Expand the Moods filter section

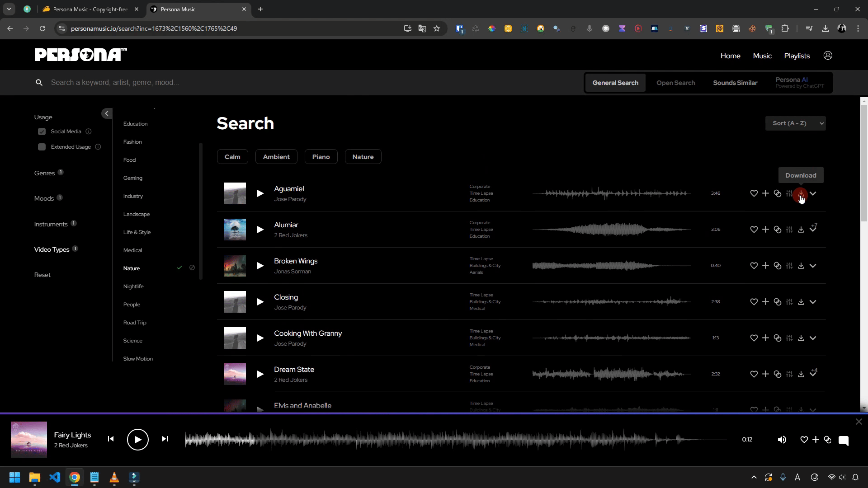pos(44,198)
